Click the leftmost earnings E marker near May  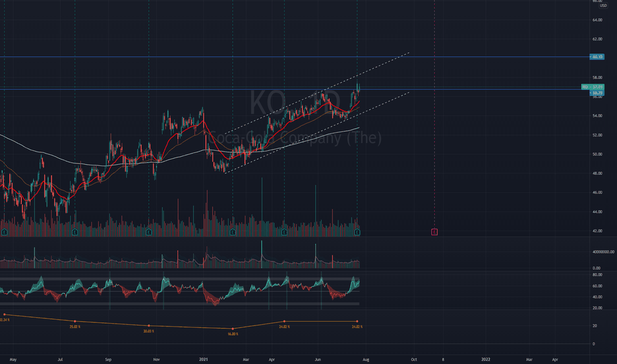click(x=5, y=232)
